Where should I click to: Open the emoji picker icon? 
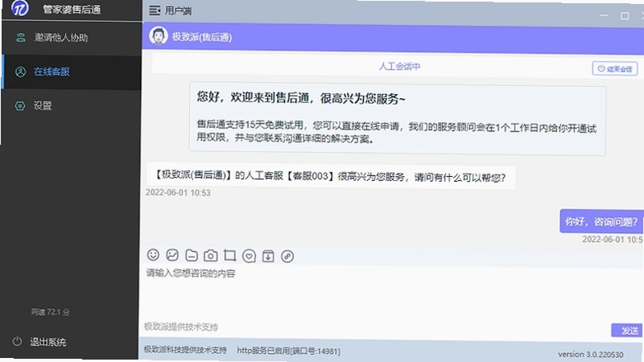pyautogui.click(x=153, y=255)
